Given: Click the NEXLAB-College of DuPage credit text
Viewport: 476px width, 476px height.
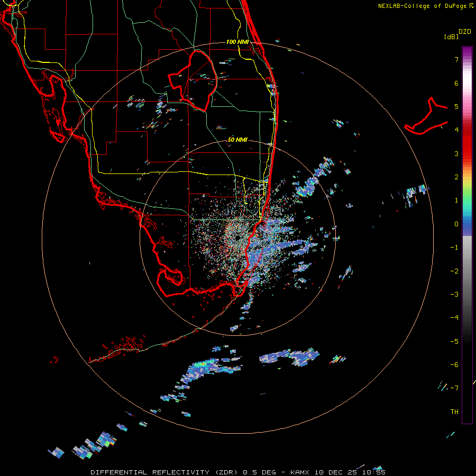Looking at the screenshot, I should [425, 6].
